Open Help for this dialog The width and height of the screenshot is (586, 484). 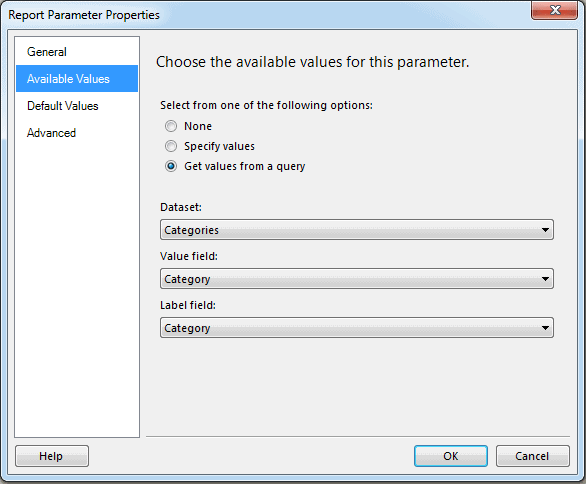coord(52,456)
